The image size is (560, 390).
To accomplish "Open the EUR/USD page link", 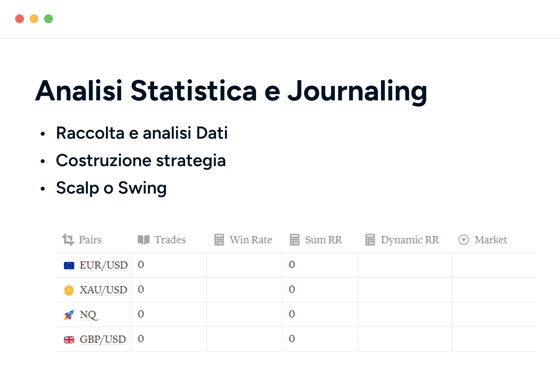I will point(104,265).
